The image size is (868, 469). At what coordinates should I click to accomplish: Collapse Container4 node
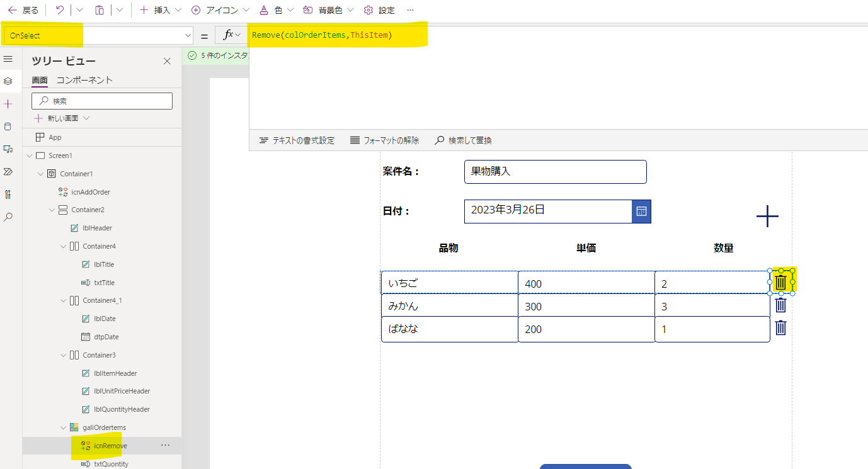tap(63, 246)
